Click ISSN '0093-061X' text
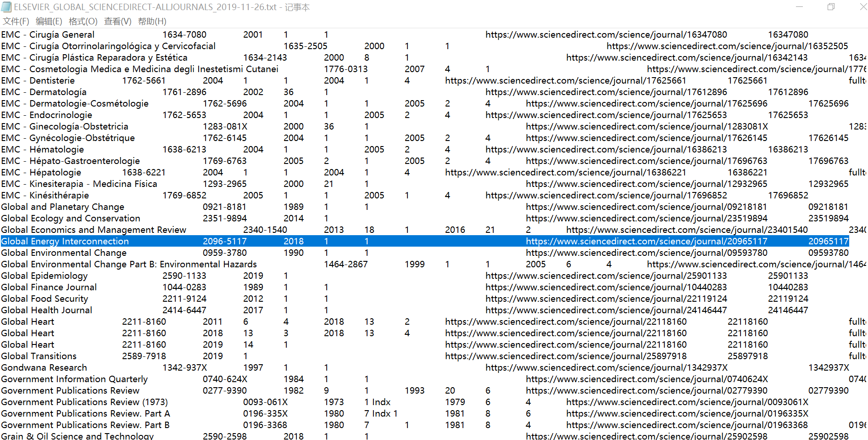 [266, 402]
